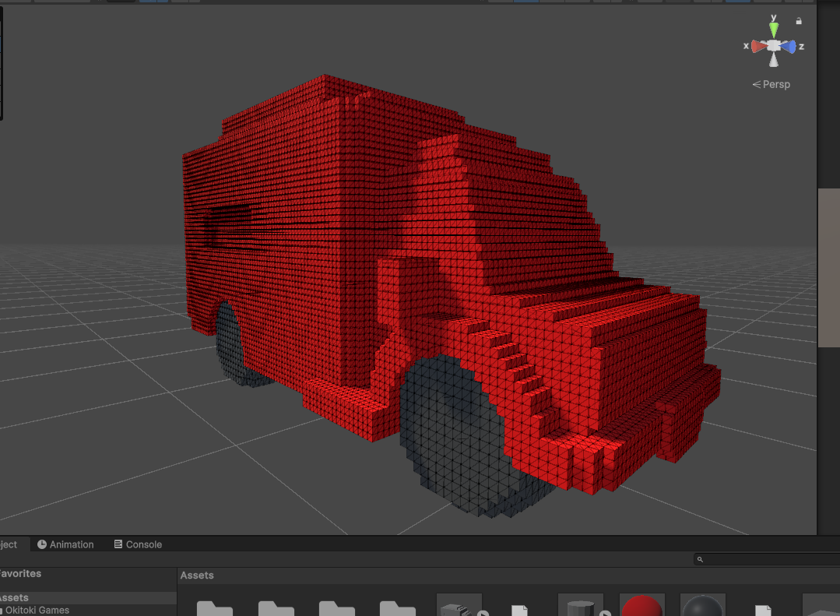Viewport: 840px width, 616px height.
Task: Click the vertical scrollbar thumb at right edge
Action: pyautogui.click(x=828, y=267)
